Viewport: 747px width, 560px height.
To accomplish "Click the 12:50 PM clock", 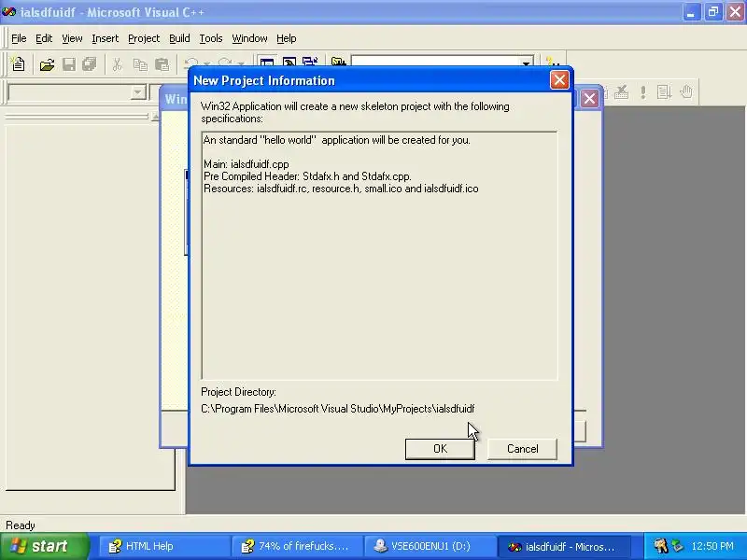I will pos(712,546).
